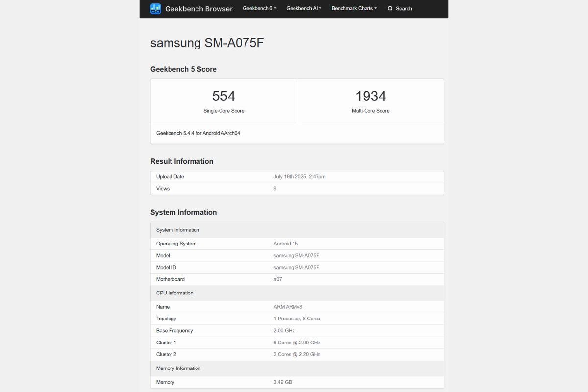The height and width of the screenshot is (392, 588).
Task: Select the Views count value 9
Action: point(275,189)
